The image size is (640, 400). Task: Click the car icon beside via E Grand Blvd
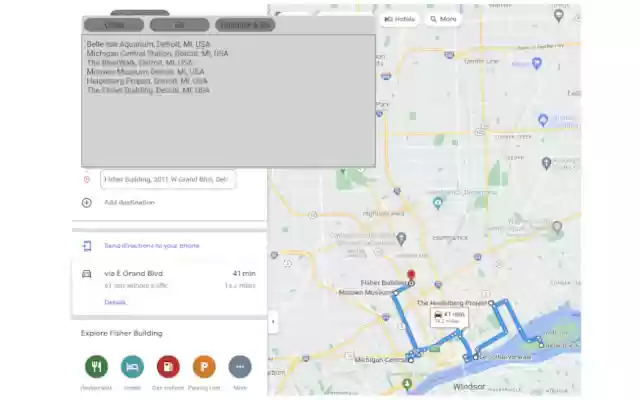[87, 274]
